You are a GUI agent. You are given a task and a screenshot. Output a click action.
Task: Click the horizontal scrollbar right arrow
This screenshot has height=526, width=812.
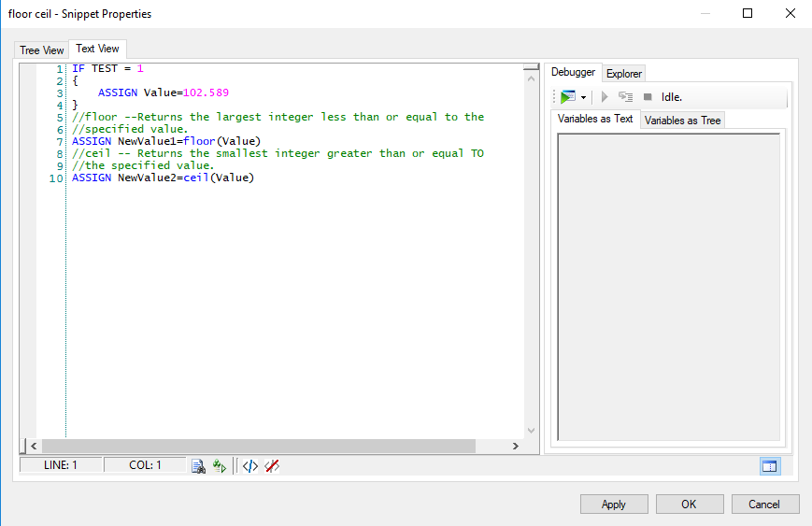point(515,446)
